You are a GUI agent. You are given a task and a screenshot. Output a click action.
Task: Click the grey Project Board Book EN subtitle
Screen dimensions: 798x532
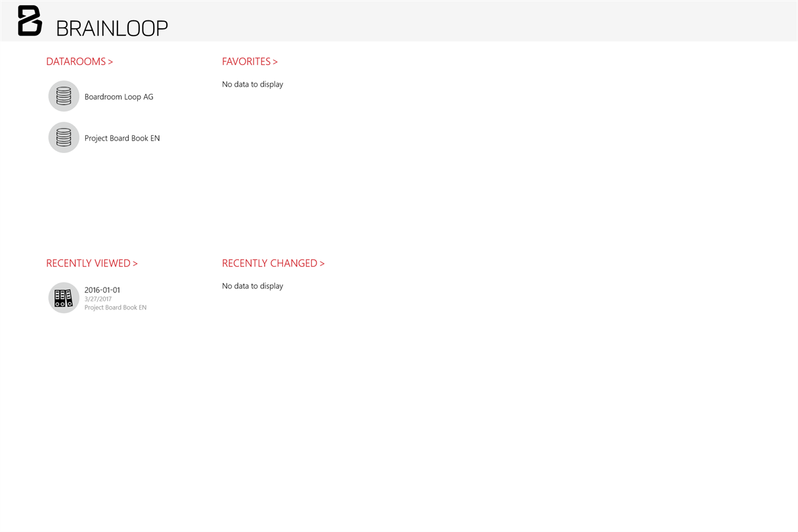pos(116,308)
